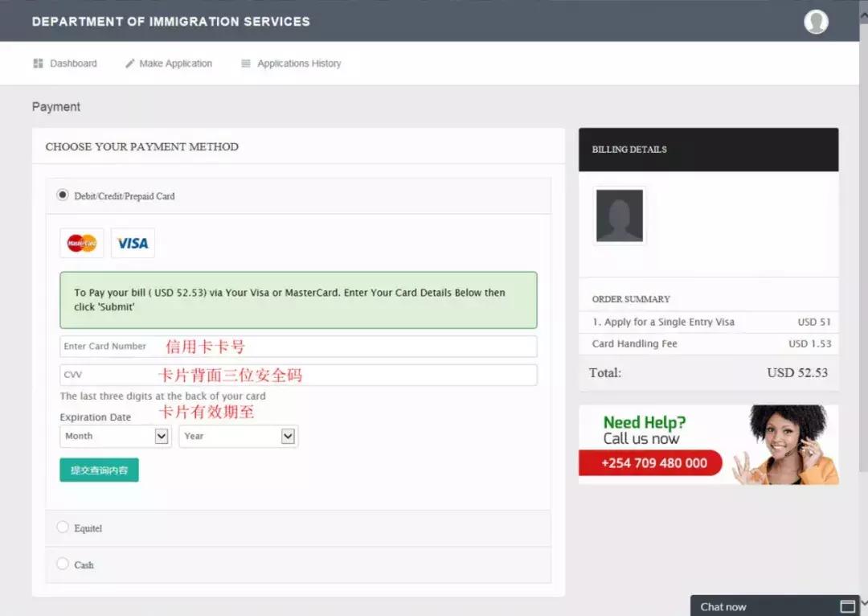This screenshot has height=616, width=868.
Task: Open Make Application page
Action: [x=169, y=64]
